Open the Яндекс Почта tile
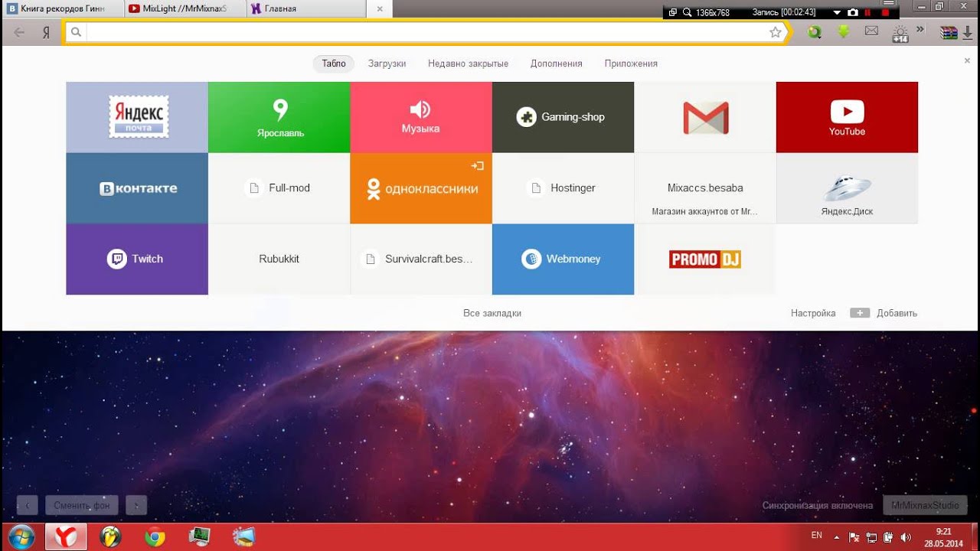Image resolution: width=980 pixels, height=551 pixels. coord(137,117)
